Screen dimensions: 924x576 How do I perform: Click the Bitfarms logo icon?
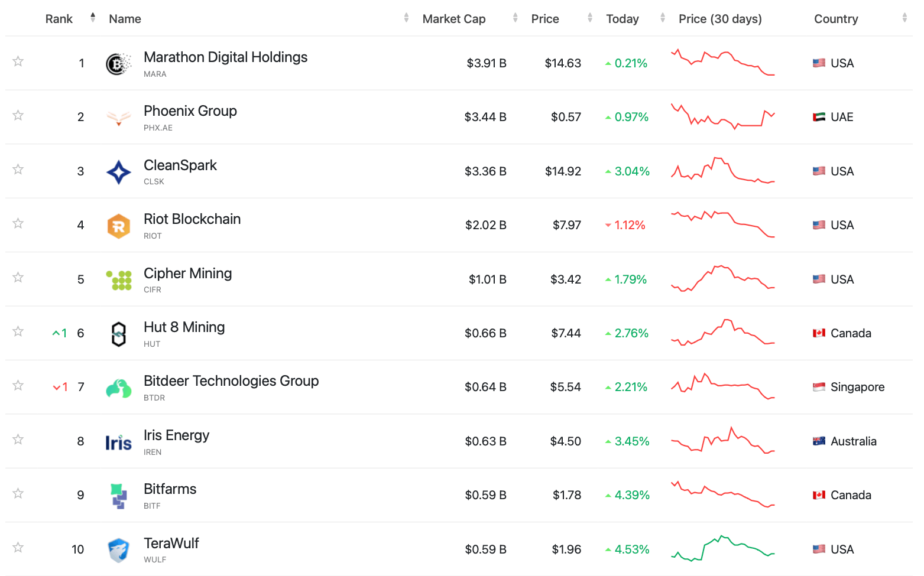pos(118,496)
